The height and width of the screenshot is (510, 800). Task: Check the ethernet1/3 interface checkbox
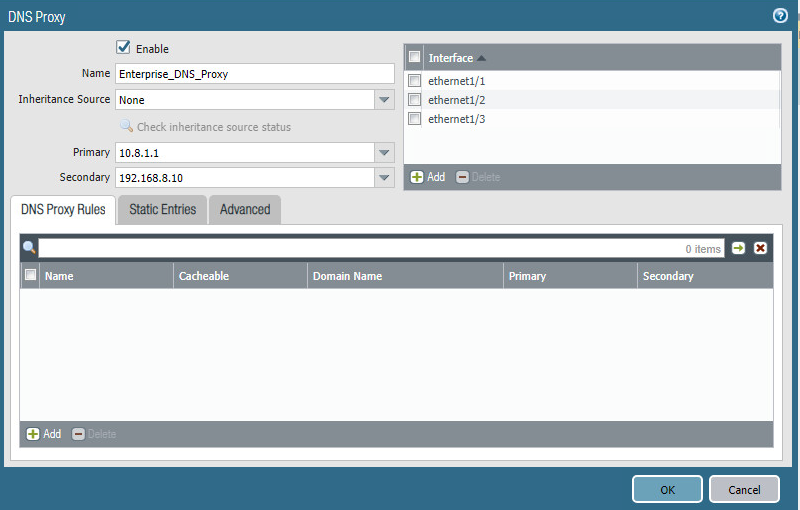tap(415, 119)
